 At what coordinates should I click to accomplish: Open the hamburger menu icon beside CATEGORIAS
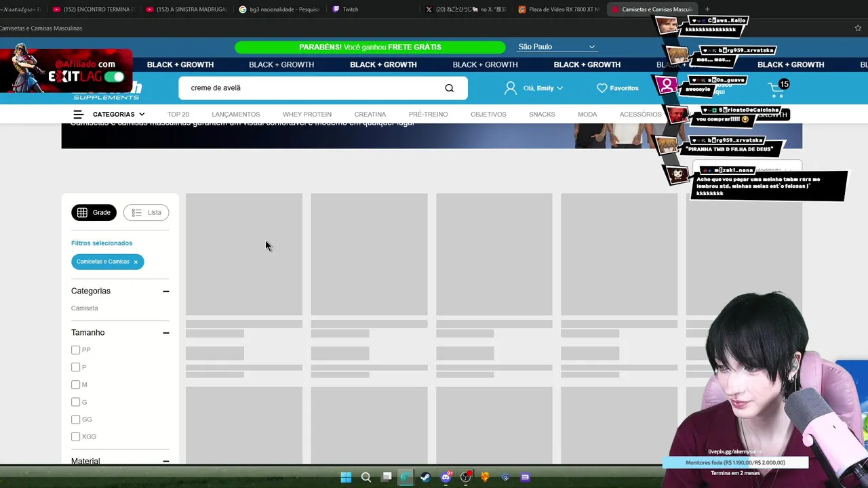(79, 115)
